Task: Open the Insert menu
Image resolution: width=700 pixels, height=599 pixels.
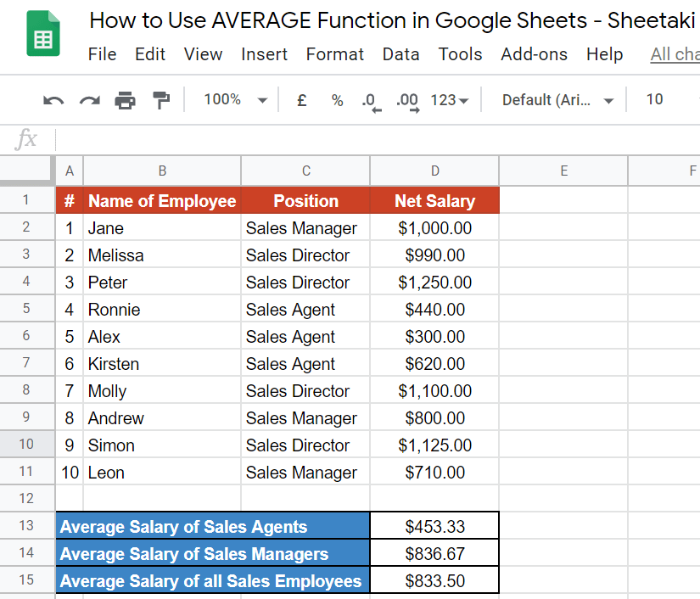Action: tap(264, 53)
